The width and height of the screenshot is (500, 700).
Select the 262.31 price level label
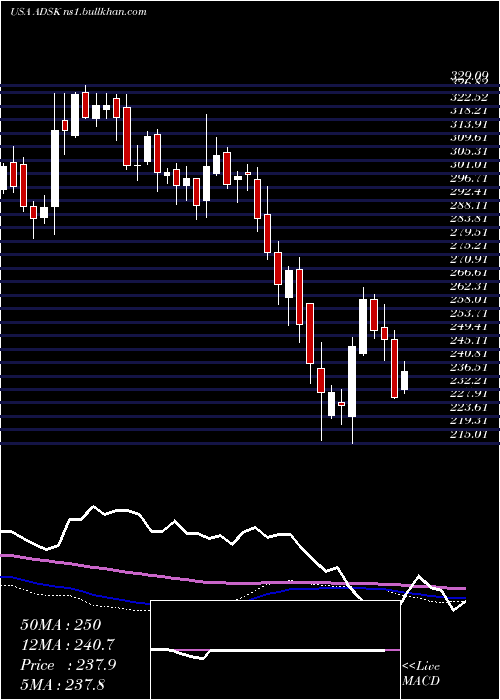tap(469, 286)
